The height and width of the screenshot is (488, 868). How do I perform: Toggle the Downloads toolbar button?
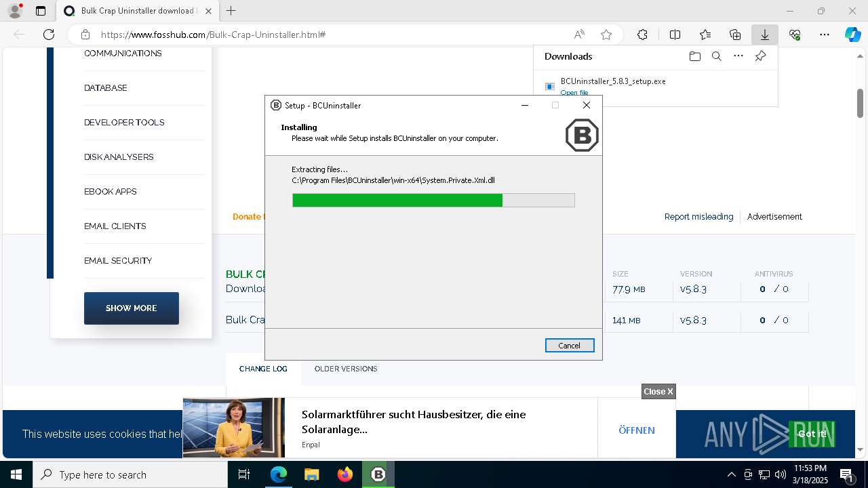[x=765, y=35]
